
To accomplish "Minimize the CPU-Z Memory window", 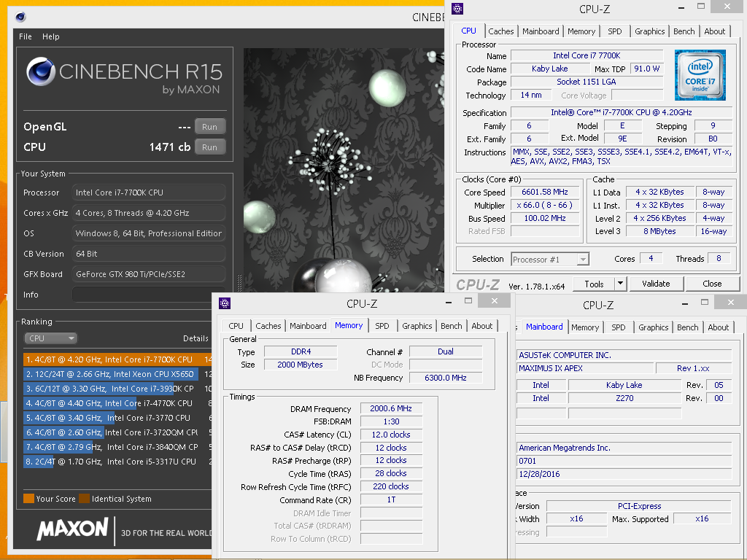I will [449, 302].
